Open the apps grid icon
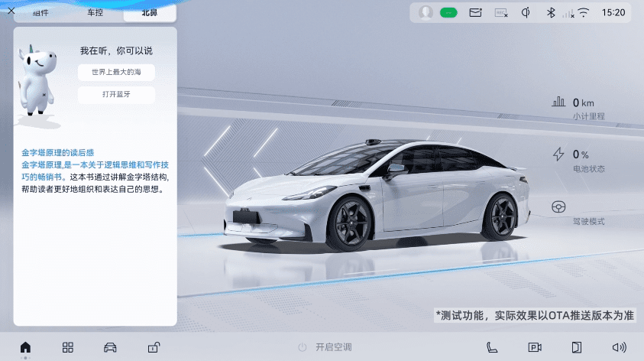 (x=68, y=347)
